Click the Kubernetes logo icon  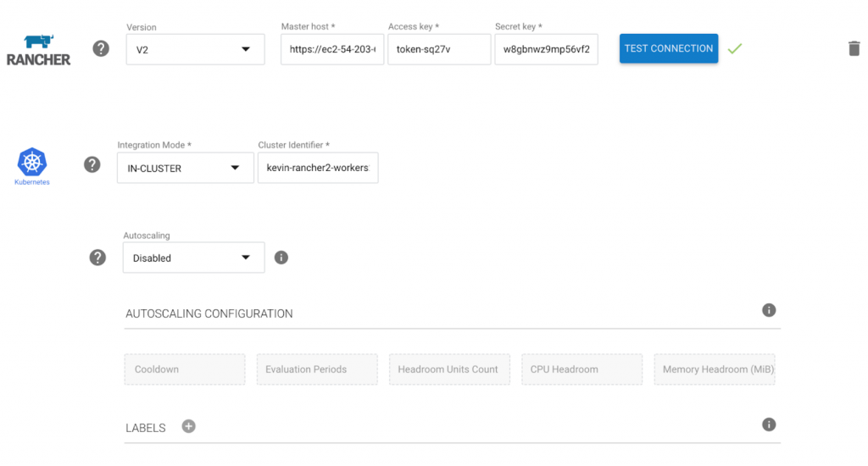point(32,163)
